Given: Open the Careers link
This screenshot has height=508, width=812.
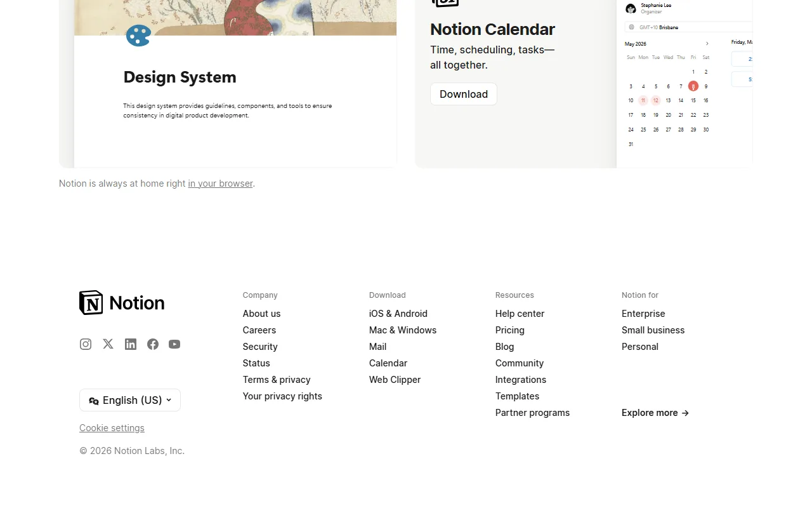Looking at the screenshot, I should pyautogui.click(x=259, y=330).
